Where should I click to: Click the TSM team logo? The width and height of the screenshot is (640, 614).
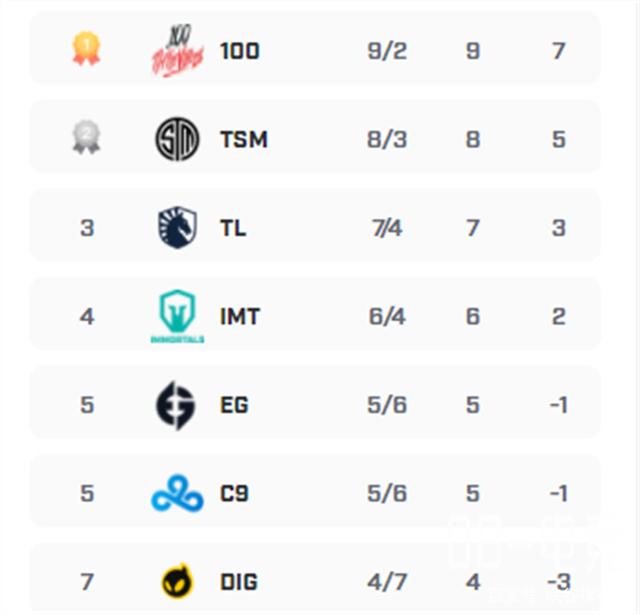coord(177,139)
